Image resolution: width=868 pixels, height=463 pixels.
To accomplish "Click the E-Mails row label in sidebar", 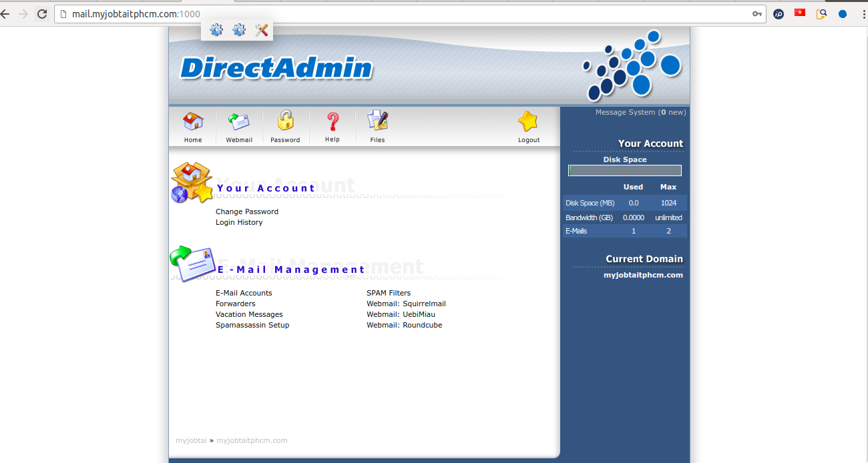I will 576,231.
